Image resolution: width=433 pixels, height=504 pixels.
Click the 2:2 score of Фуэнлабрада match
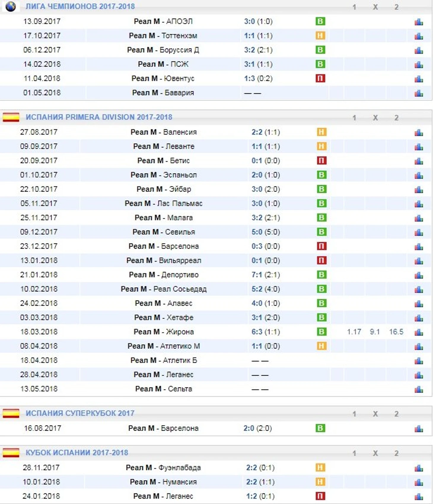click(x=251, y=467)
